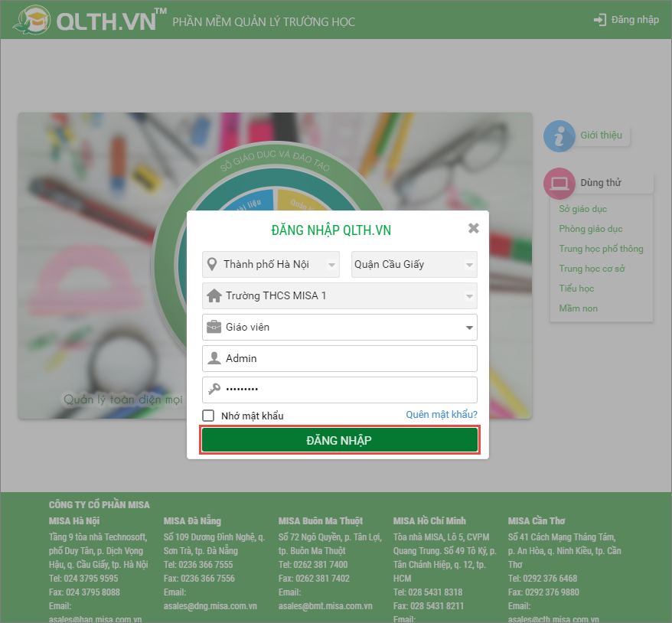Click the blue Giới thiệu info icon
Viewport: 672px width, 623px height.
click(x=559, y=136)
